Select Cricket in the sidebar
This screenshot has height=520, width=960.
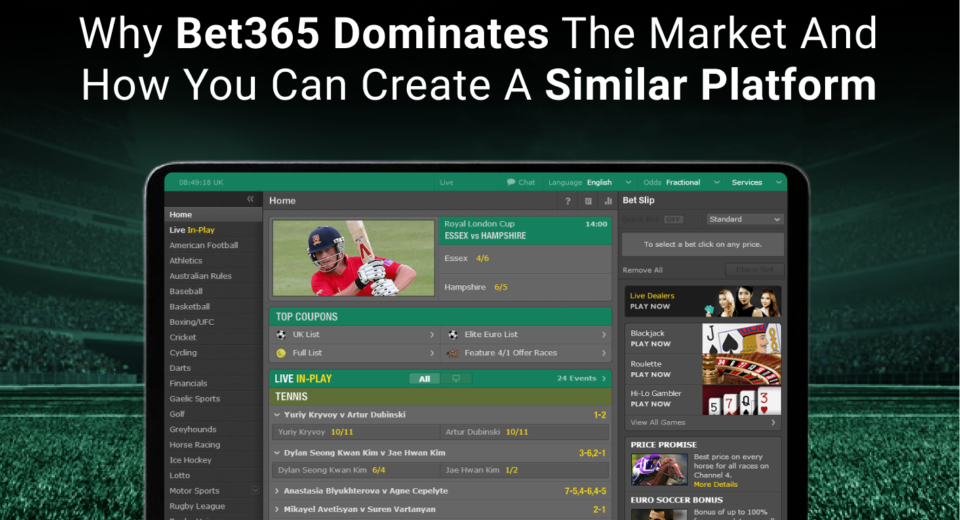213,337
